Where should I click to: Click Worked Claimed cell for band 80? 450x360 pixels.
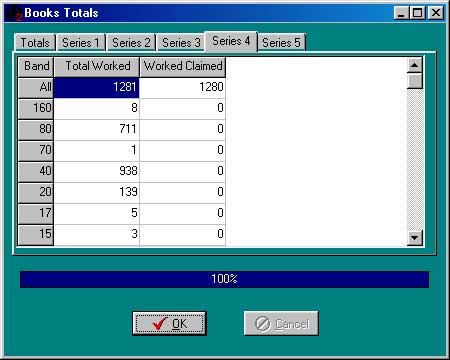tap(183, 130)
